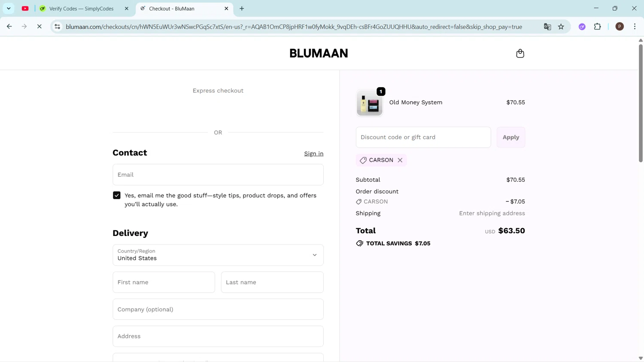
Task: Select the Checkout - BluMaan tab
Action: tap(184, 9)
